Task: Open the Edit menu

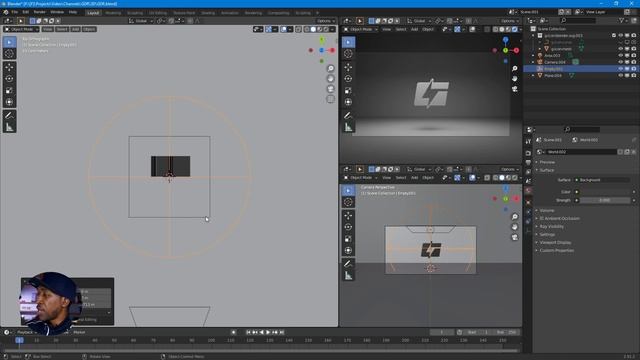Action: [x=26, y=12]
